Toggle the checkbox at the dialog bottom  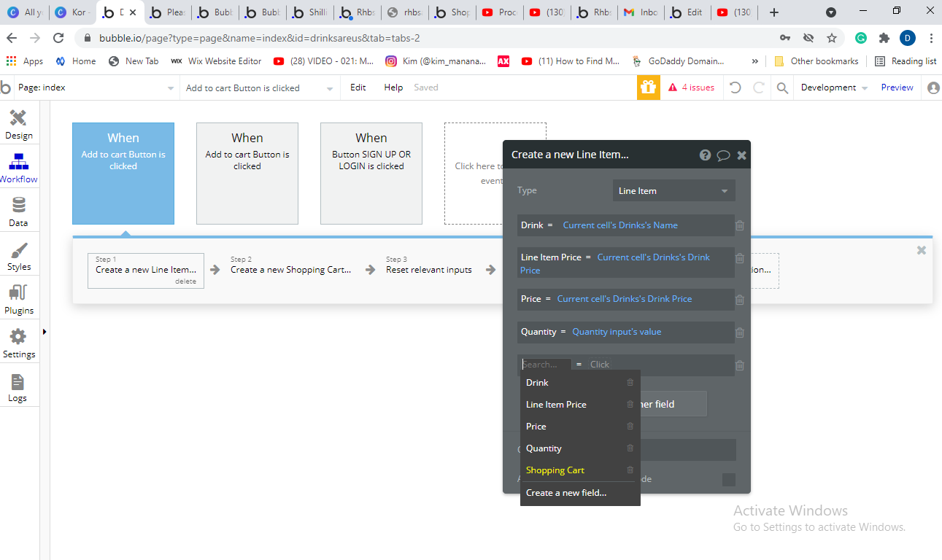pos(728,480)
